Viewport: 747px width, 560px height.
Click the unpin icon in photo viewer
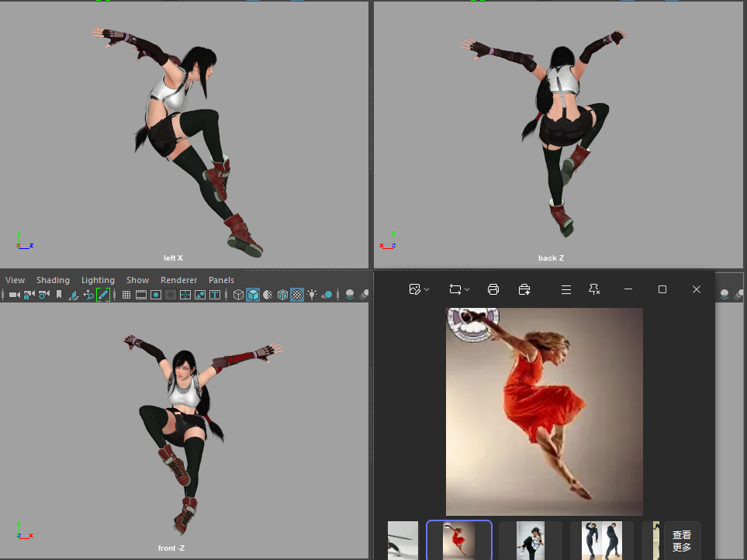click(594, 289)
